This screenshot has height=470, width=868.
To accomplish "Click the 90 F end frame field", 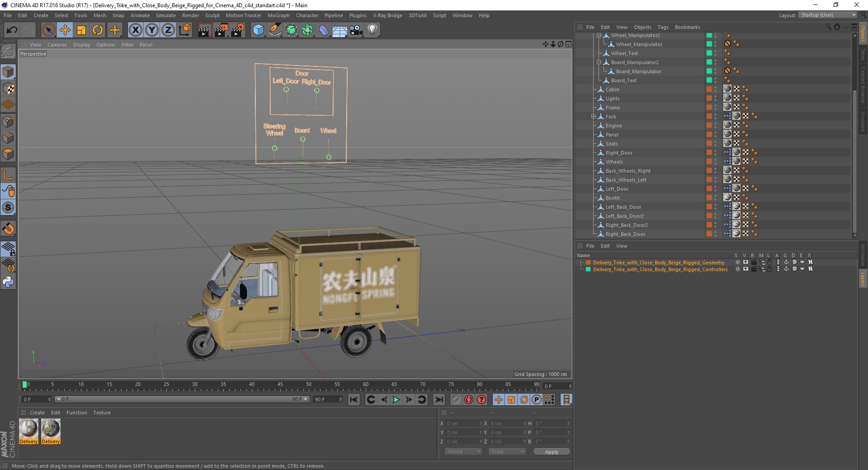I will pyautogui.click(x=328, y=399).
